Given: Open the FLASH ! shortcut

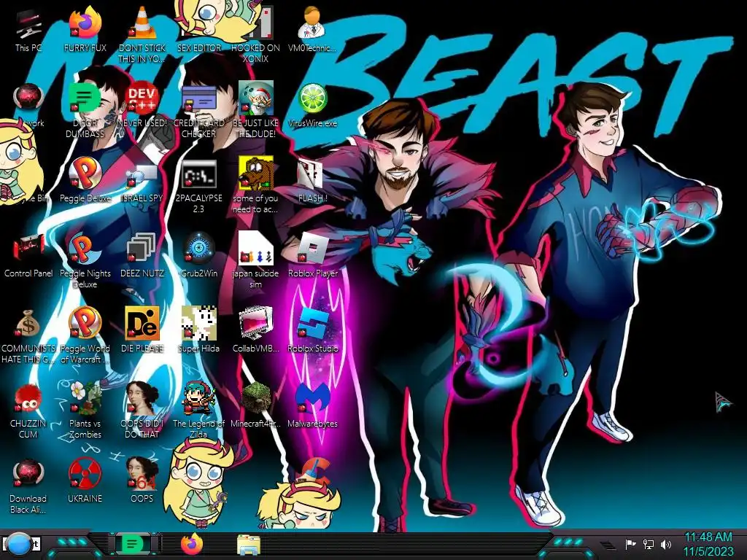Looking at the screenshot, I should coord(312,180).
